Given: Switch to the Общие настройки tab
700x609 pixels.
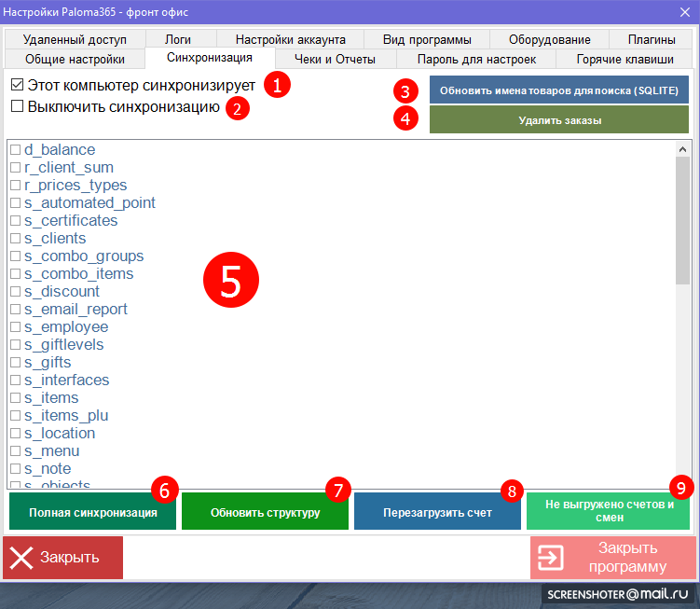Looking at the screenshot, I should click(x=75, y=59).
